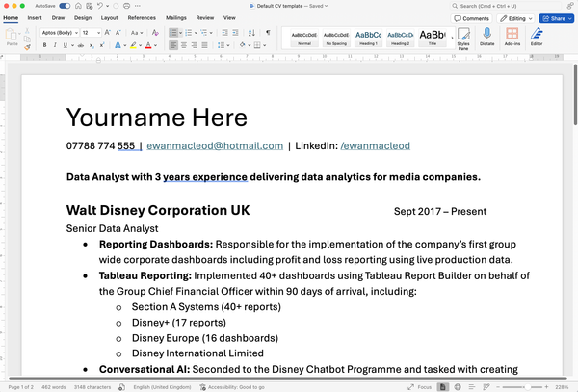Click the Dictate microphone icon
The height and width of the screenshot is (392, 578).
(486, 37)
